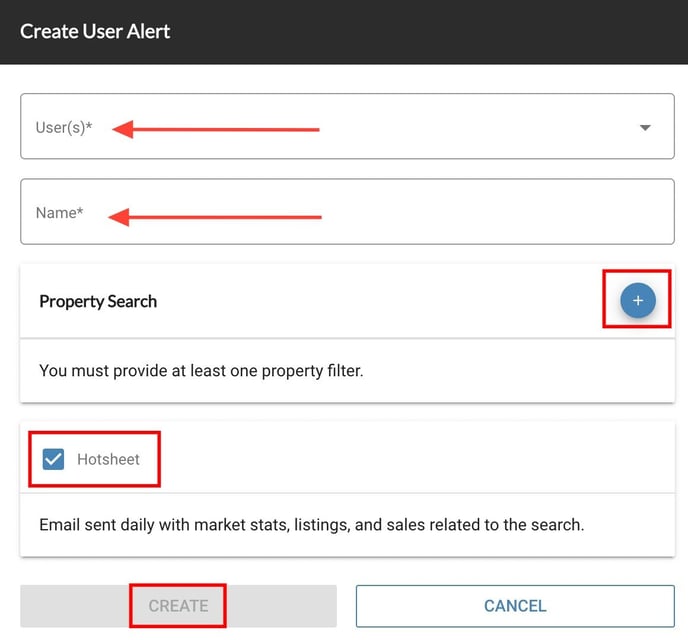This screenshot has height=640, width=688.
Task: Click the red arrow pointing at User(s)
Action: tap(215, 129)
